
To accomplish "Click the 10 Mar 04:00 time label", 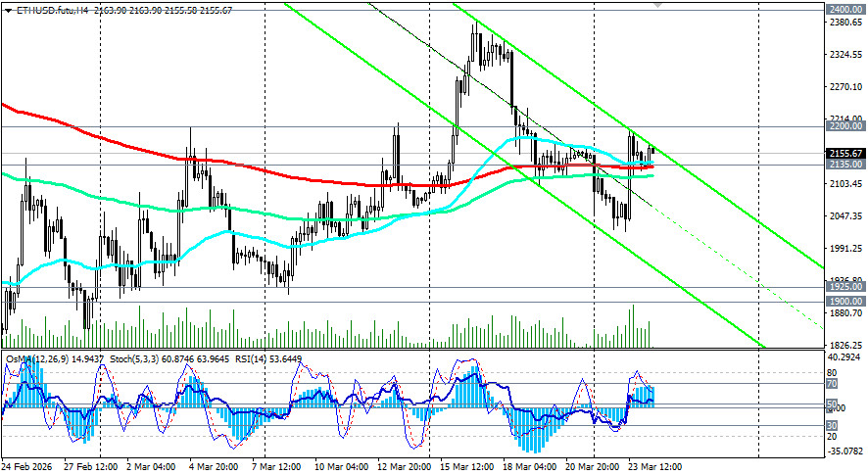I will (341, 467).
